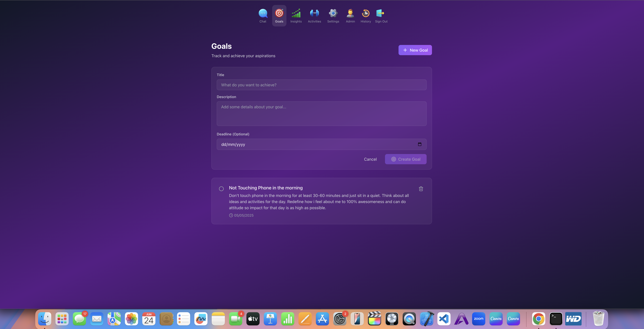The image size is (644, 329).
Task: Launch Maps from the dock
Action: (114, 319)
